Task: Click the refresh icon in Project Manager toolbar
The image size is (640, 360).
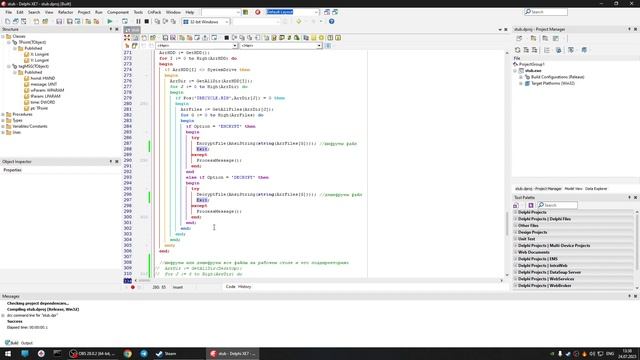Action: [x=518, y=50]
